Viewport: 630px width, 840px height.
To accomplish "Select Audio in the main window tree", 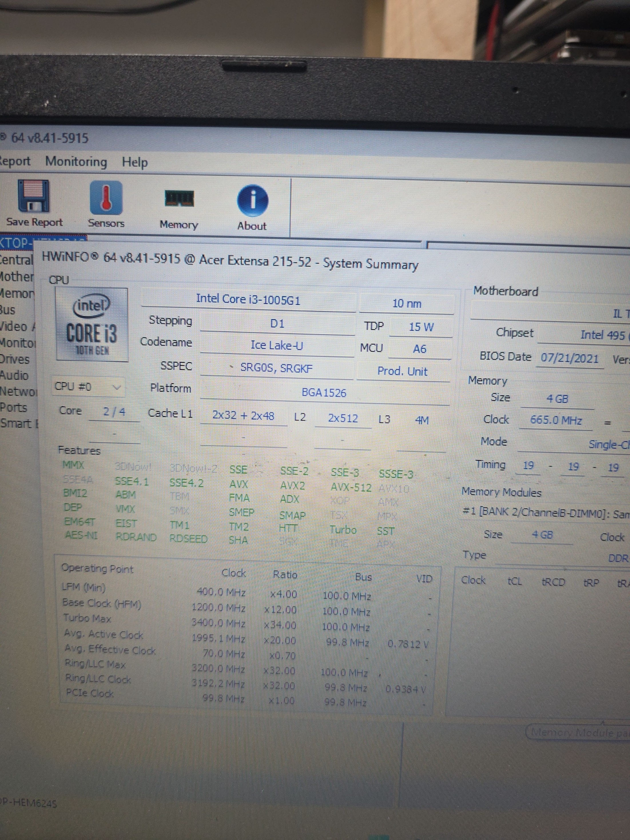I will click(14, 376).
